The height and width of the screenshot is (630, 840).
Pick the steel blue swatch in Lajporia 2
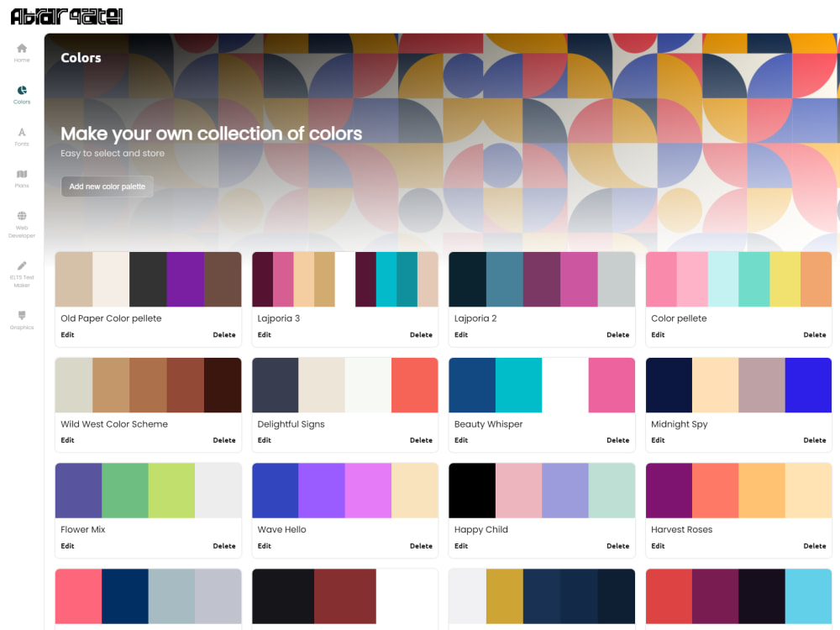505,279
